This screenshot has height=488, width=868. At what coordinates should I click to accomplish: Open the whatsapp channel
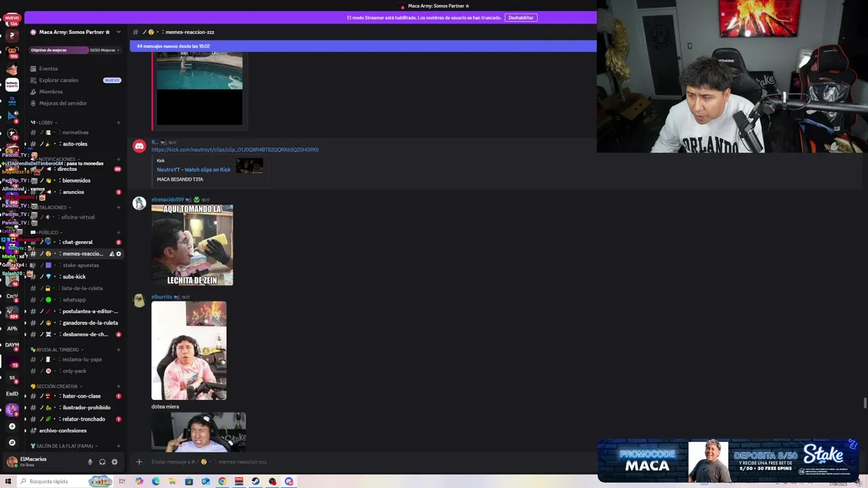[75, 300]
